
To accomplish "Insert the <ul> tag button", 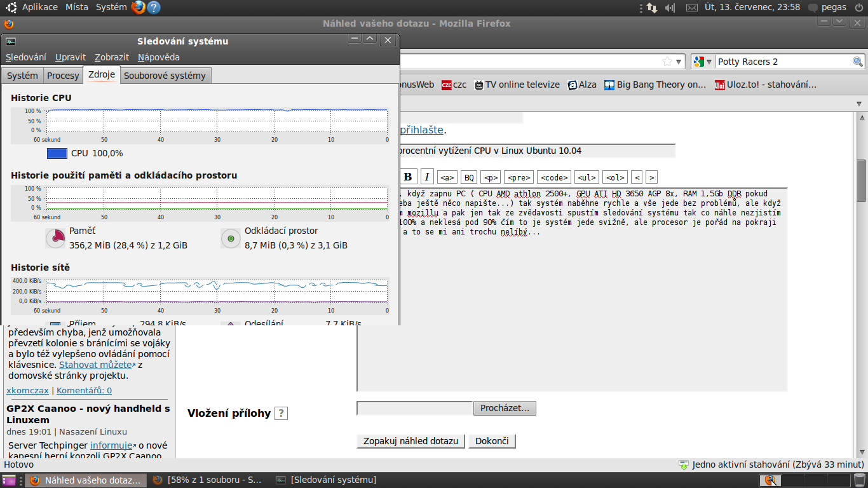I will [587, 177].
